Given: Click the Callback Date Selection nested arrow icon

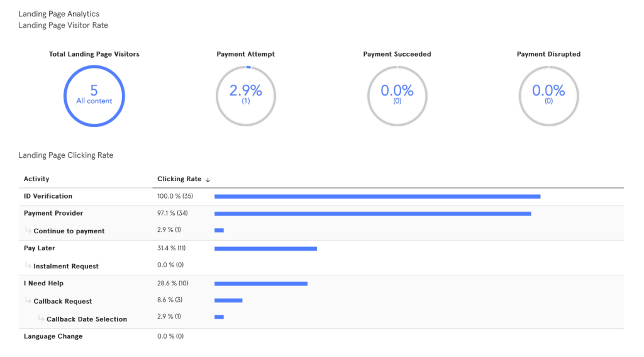Looking at the screenshot, I should coord(41,319).
